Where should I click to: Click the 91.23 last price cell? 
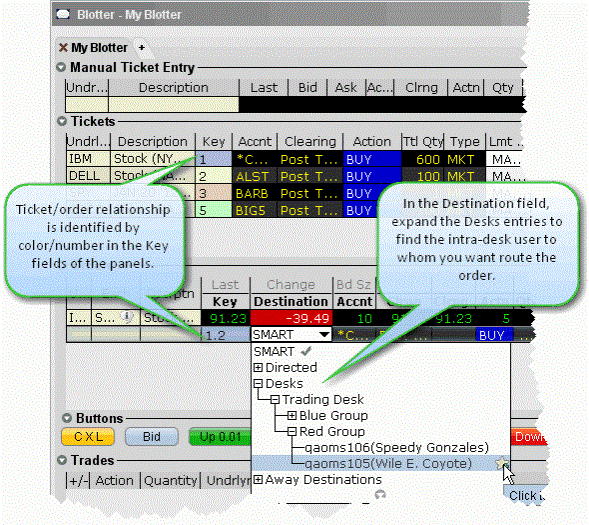click(225, 318)
